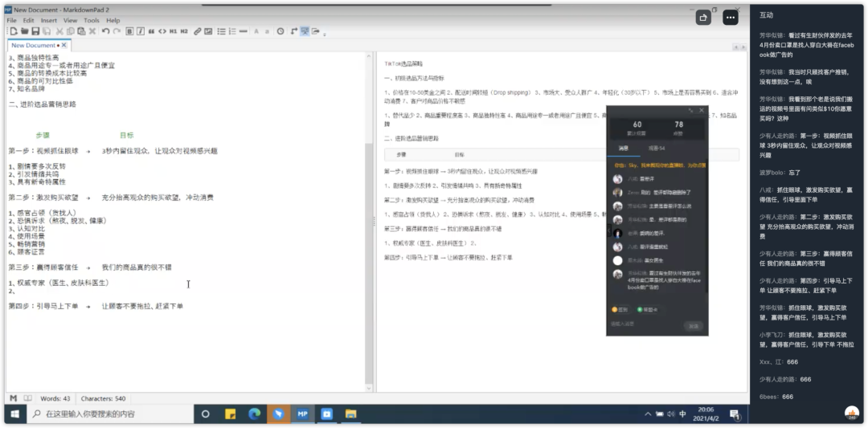This screenshot has width=868, height=428.
Task: Switch to the 观众 tab in chat popup
Action: point(657,149)
